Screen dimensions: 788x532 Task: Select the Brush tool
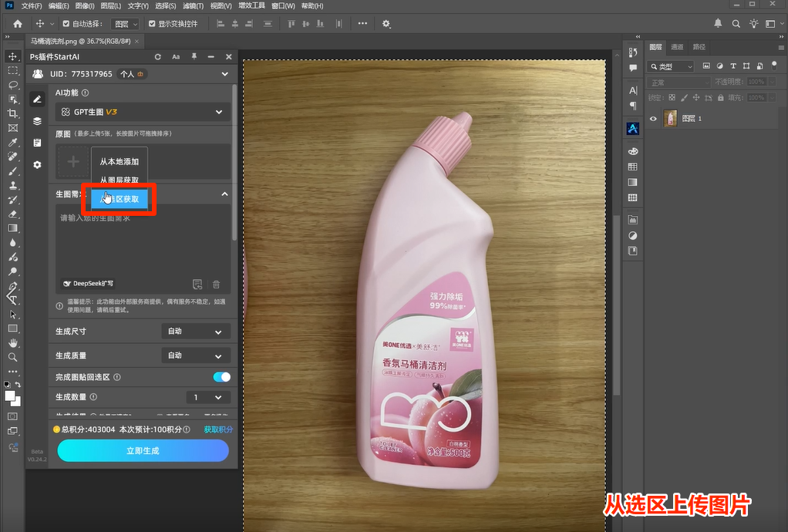pos(12,171)
